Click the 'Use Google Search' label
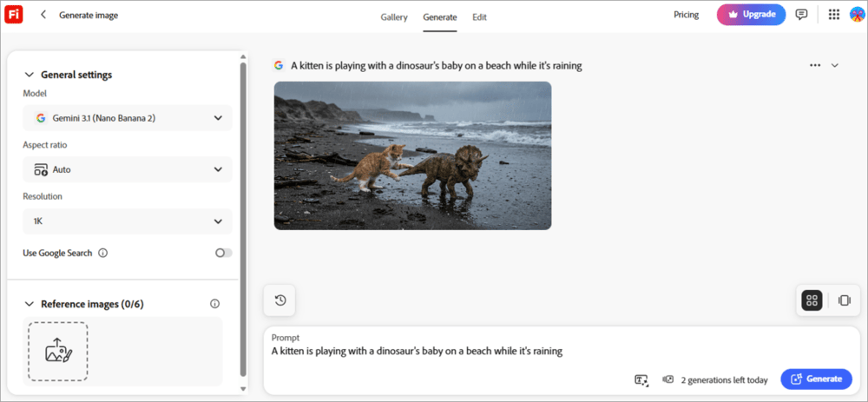Screen dimensions: 868x402 click(x=57, y=253)
